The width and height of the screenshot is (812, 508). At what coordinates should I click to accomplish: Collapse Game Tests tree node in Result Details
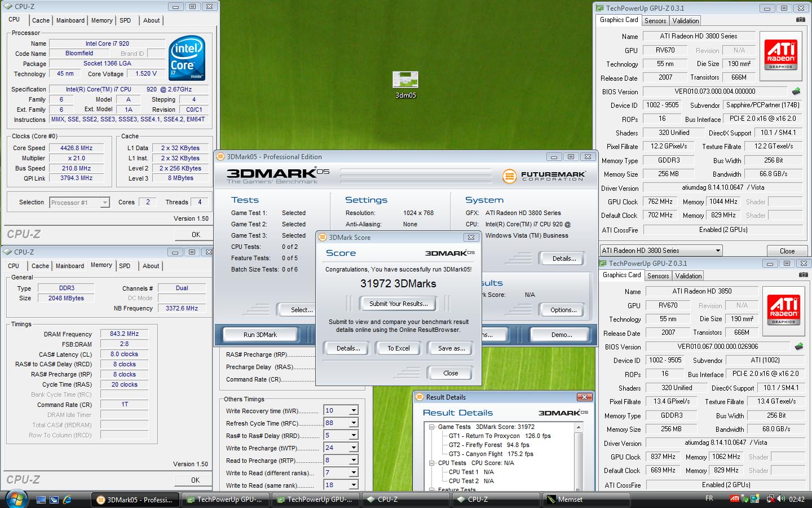point(432,427)
